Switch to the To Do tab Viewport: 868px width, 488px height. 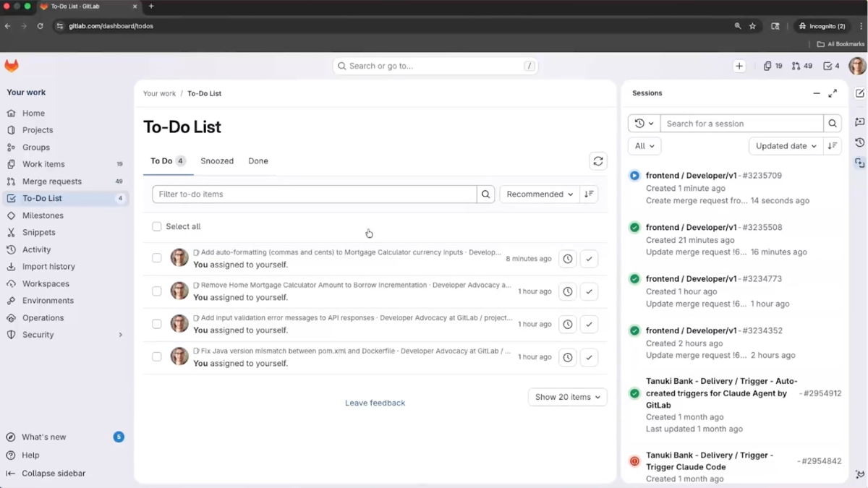(x=169, y=161)
